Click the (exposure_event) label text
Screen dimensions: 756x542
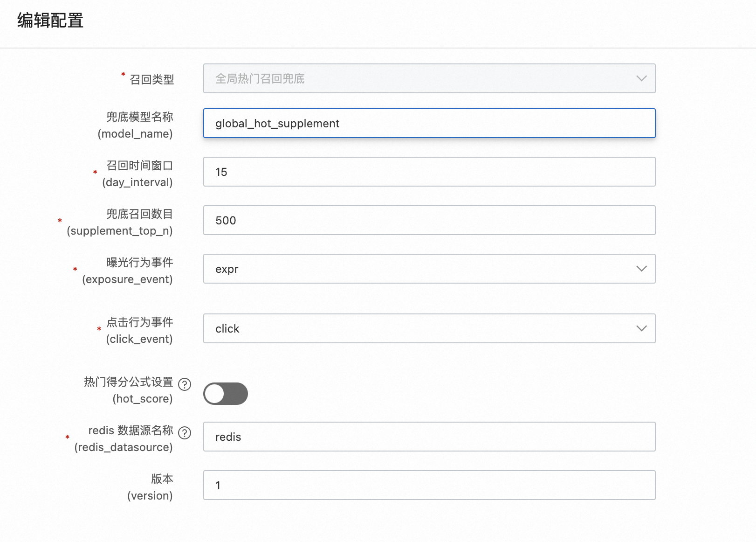click(x=128, y=279)
